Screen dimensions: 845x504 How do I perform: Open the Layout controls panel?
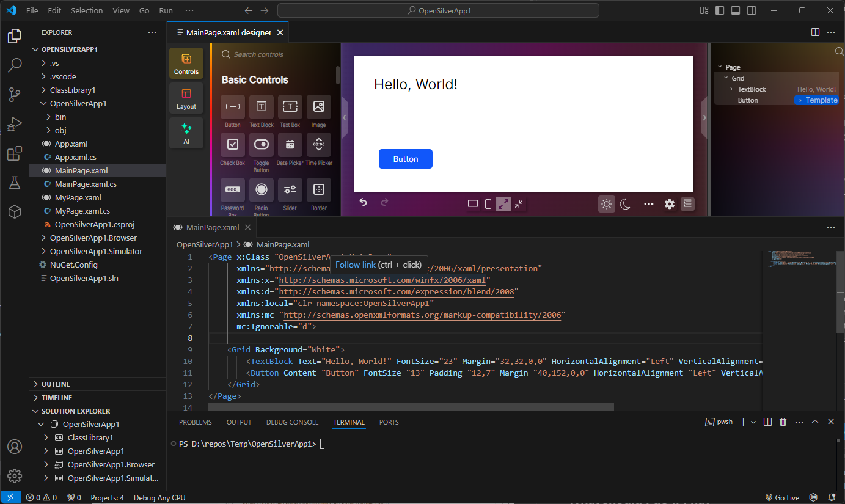pos(186,98)
